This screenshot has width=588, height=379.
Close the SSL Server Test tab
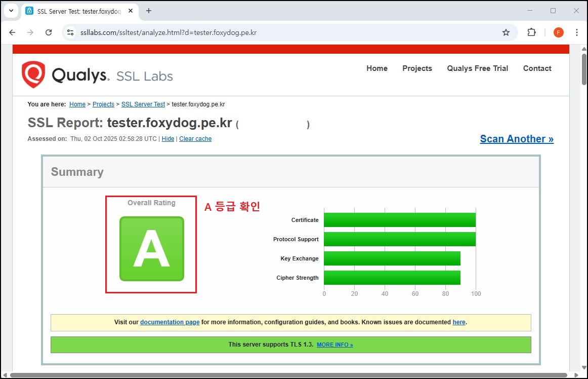[x=131, y=11]
